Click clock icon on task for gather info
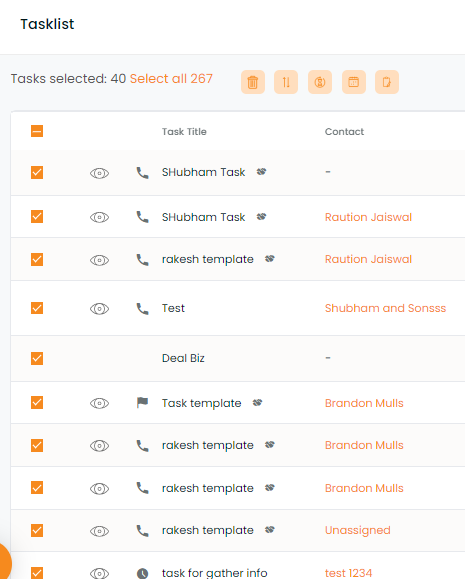465x579 pixels. point(142,573)
